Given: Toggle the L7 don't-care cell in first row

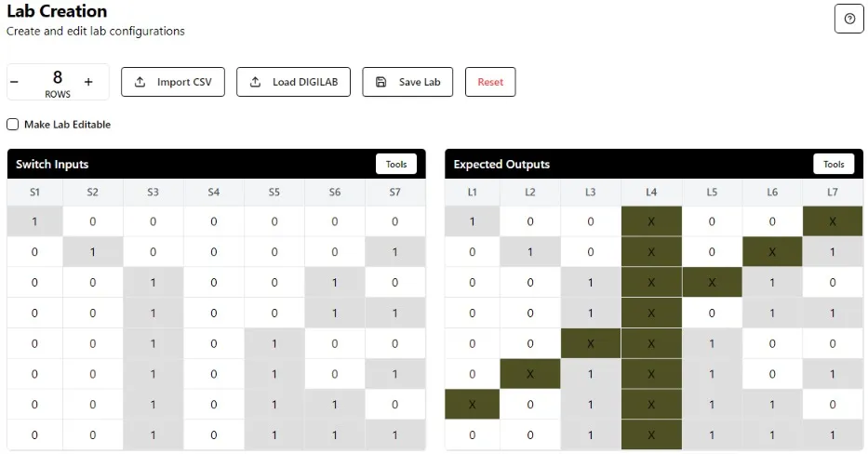Looking at the screenshot, I should coord(833,222).
